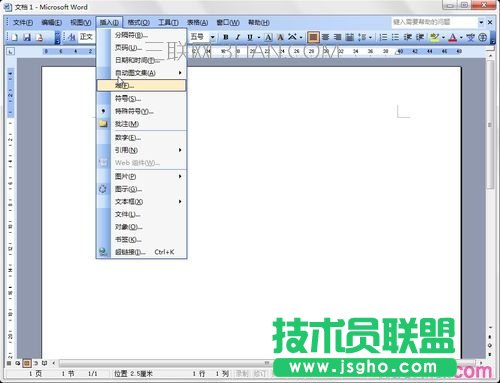Expand 图片(P) submenu
Viewport: 500px width, 383px height.
click(141, 176)
